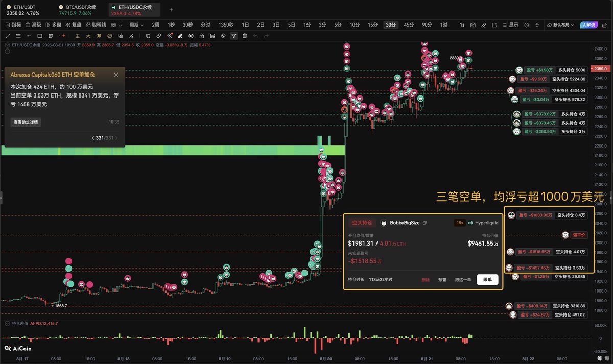Click the share arrow icon at top right
The height and width of the screenshot is (364, 613).
click(605, 25)
